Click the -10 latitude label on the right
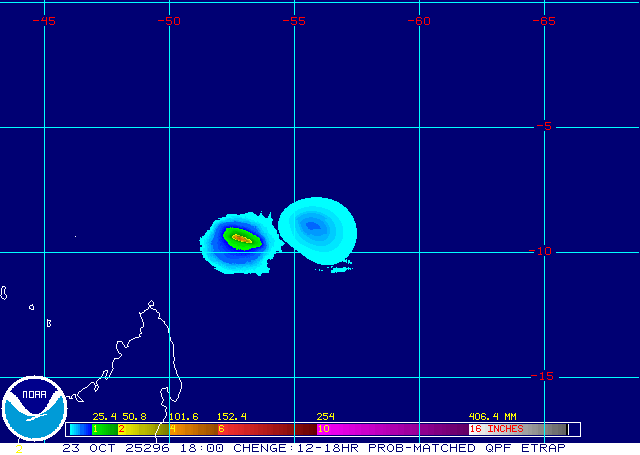 pyautogui.click(x=541, y=251)
